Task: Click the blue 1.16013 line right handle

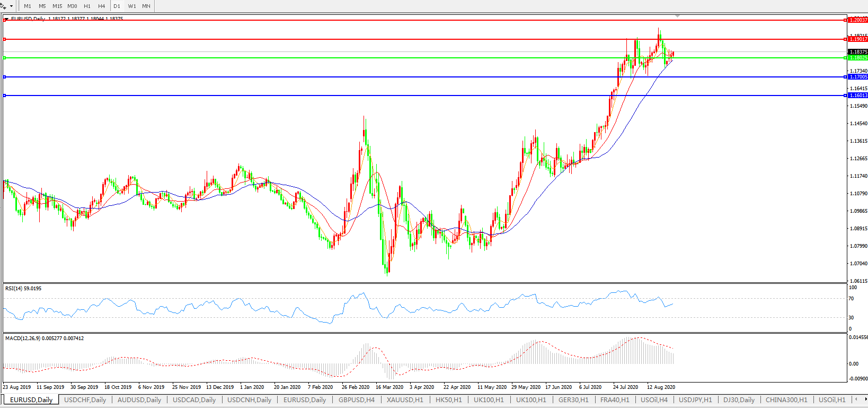Action: click(x=845, y=96)
